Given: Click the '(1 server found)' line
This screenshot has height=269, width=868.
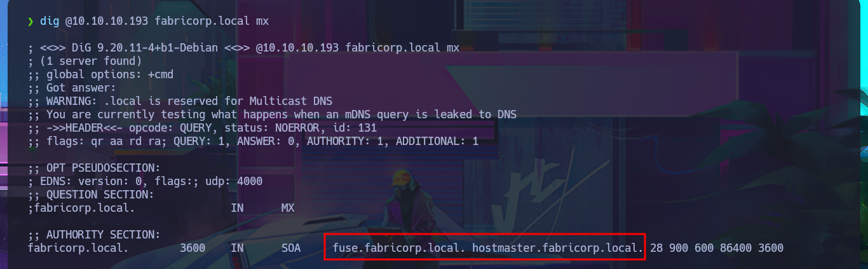Looking at the screenshot, I should (x=85, y=61).
